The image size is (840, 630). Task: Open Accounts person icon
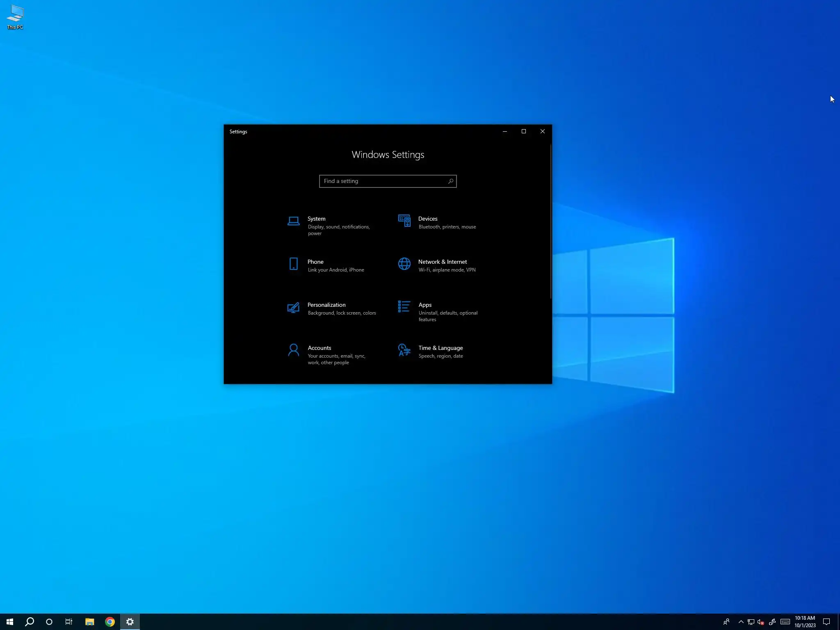pyautogui.click(x=293, y=350)
